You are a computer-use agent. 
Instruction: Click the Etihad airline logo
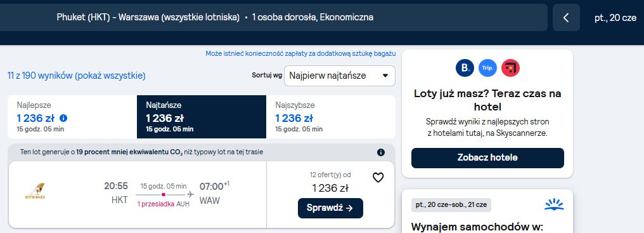pyautogui.click(x=35, y=192)
